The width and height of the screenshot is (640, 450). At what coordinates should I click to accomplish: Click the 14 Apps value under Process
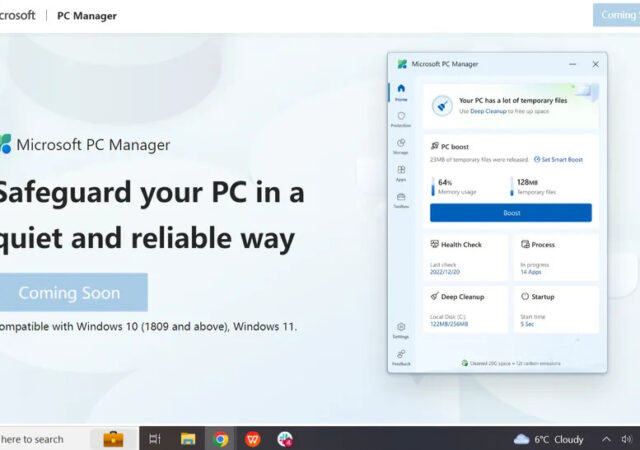531,272
